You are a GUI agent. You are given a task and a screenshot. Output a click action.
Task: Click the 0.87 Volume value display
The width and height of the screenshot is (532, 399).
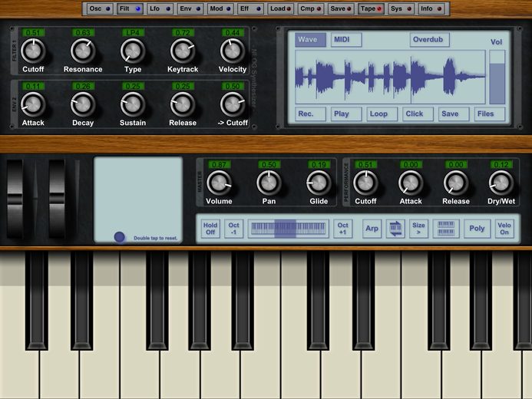tap(219, 165)
